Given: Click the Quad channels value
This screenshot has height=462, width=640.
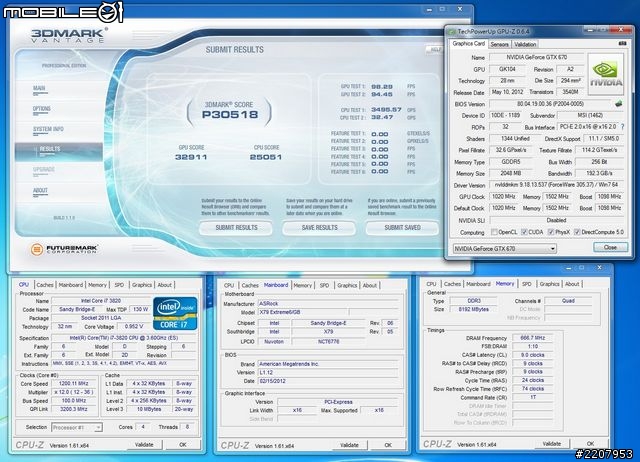Looking at the screenshot, I should click(568, 301).
